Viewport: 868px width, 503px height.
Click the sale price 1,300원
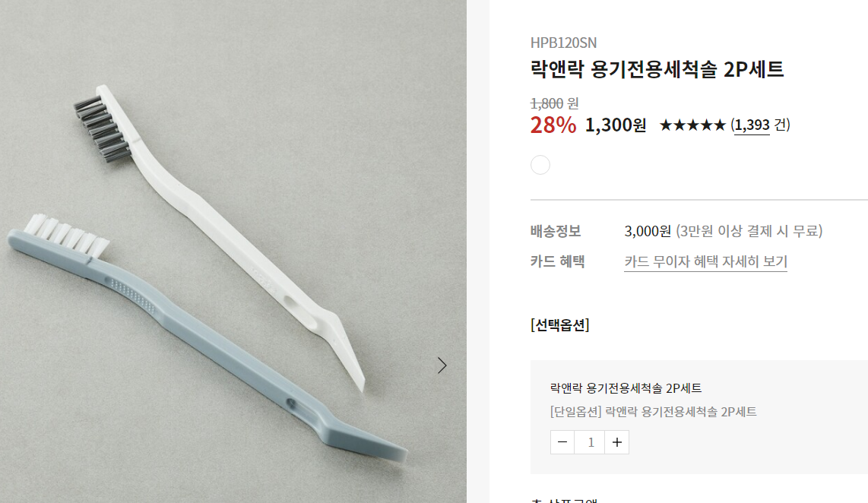point(616,125)
